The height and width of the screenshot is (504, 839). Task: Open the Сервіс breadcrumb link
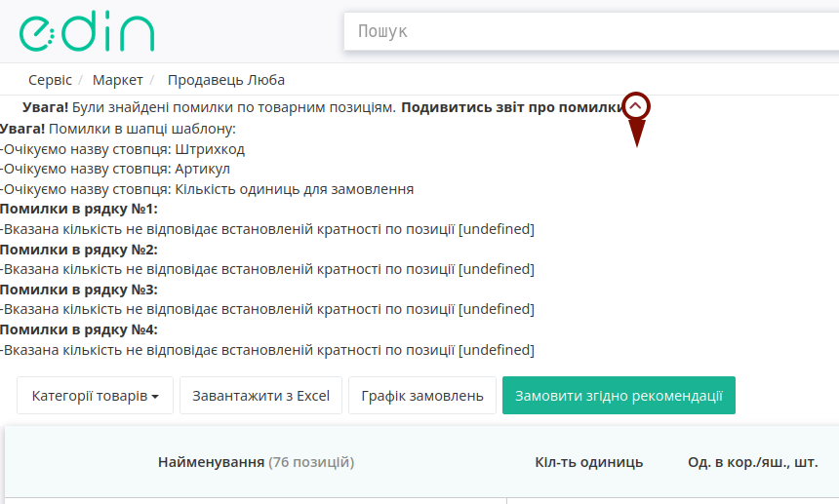tap(50, 80)
